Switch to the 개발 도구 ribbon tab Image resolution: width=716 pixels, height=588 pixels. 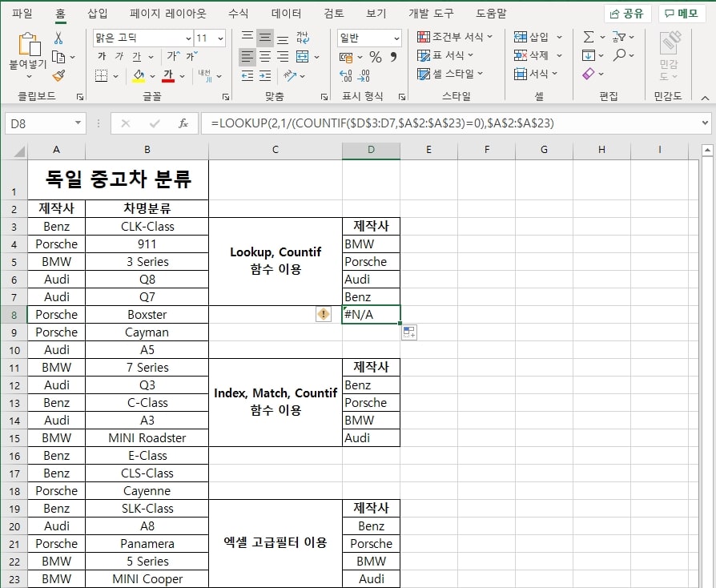(431, 14)
